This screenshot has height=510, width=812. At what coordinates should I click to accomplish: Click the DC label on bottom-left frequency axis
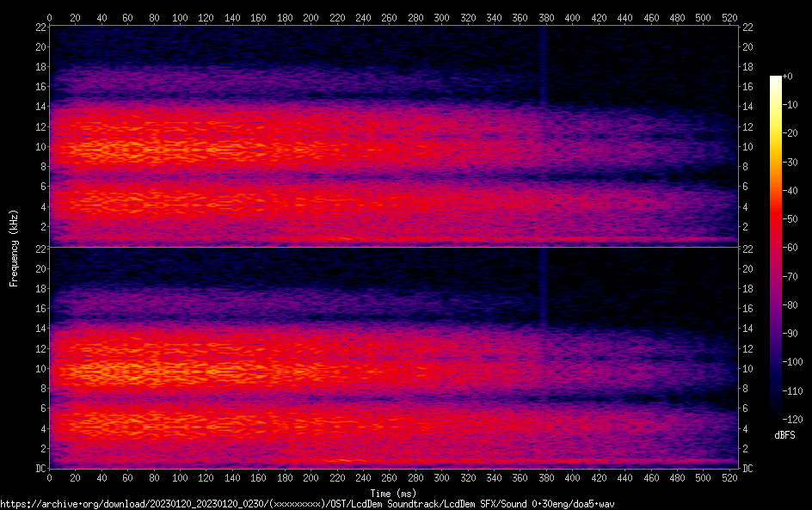[39, 469]
